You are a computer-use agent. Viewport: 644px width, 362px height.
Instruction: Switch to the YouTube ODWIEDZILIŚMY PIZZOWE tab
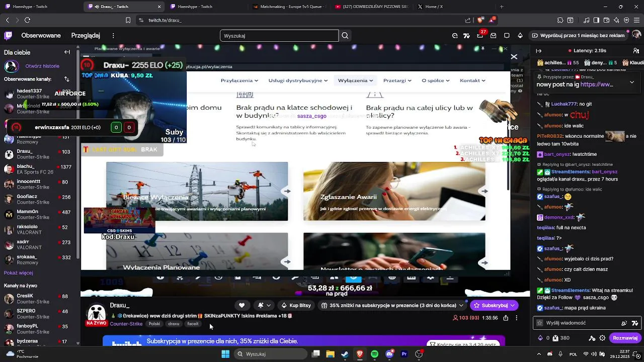[x=371, y=7]
